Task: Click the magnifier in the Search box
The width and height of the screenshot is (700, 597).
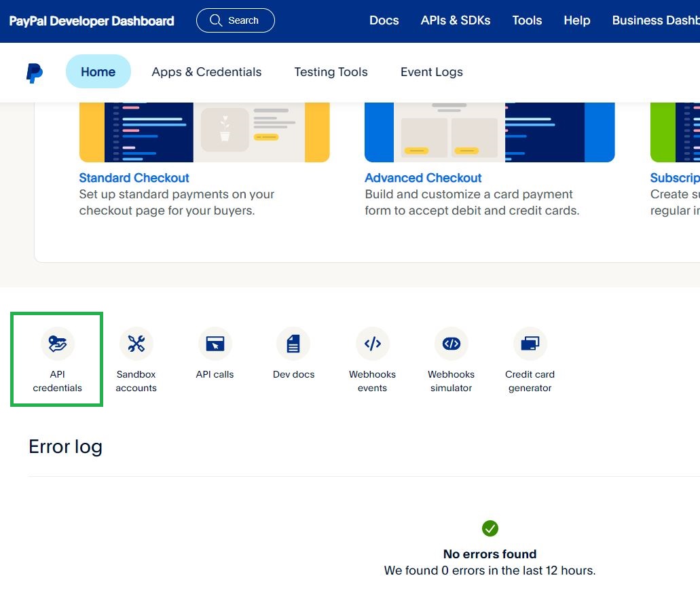Action: tap(216, 20)
